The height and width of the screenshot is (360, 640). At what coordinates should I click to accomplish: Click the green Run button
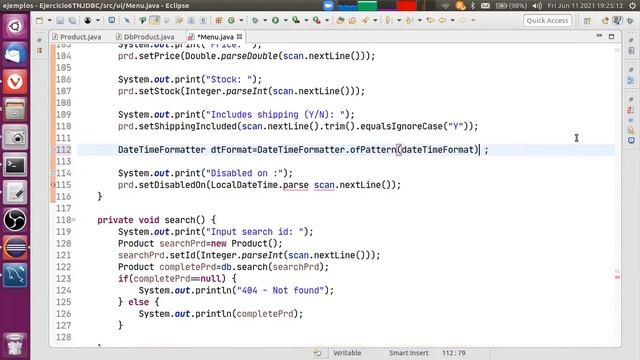276,20
